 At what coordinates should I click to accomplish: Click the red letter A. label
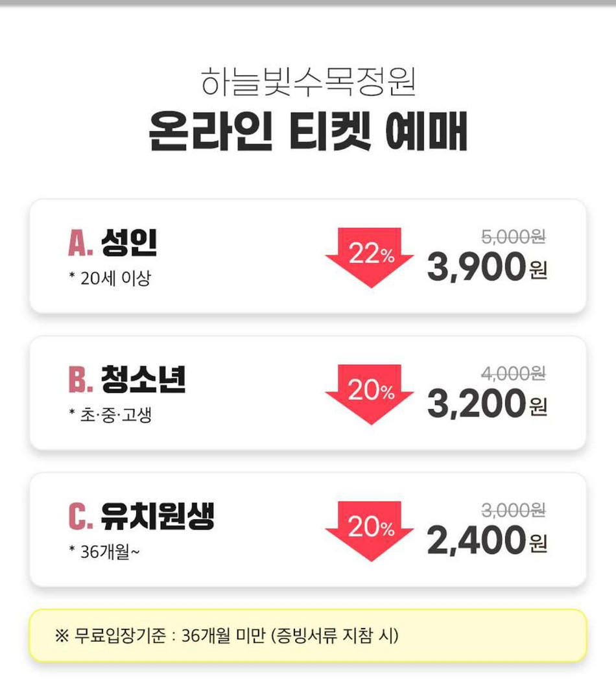[x=80, y=243]
